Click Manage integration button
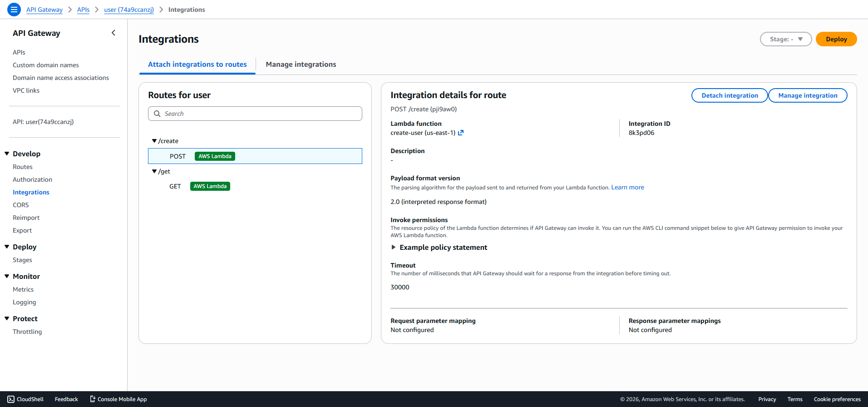Screen dimensions: 868x407 [808, 95]
